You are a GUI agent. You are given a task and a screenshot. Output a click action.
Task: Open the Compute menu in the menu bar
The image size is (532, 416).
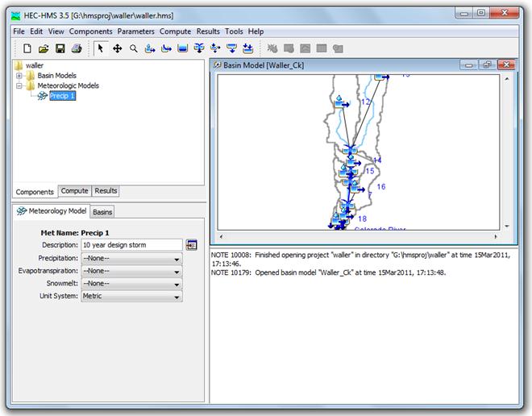tap(175, 31)
